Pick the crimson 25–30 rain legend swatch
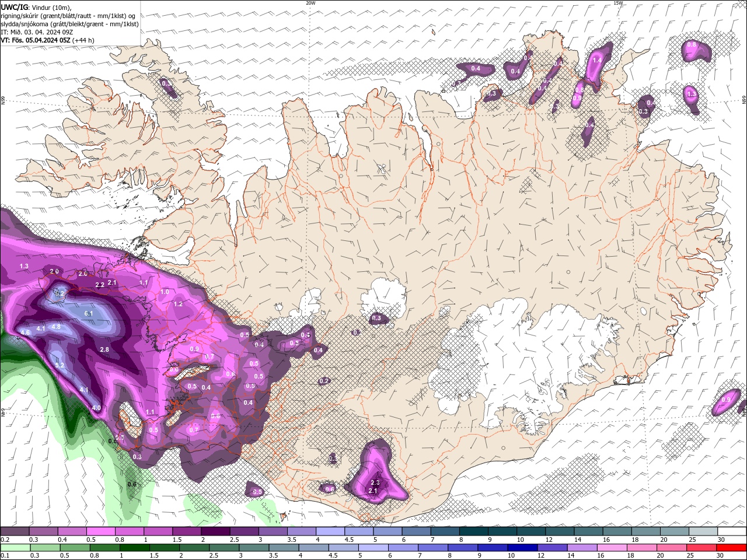The width and height of the screenshot is (747, 560). point(702,548)
